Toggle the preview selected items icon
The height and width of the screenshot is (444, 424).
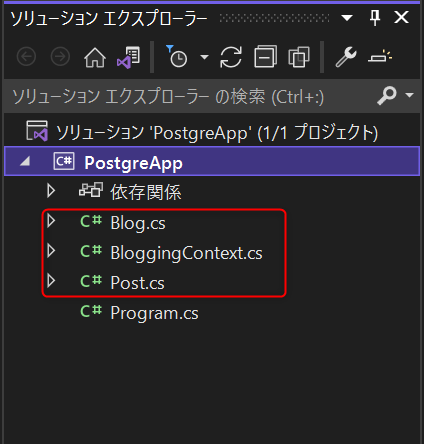pyautogui.click(x=380, y=57)
